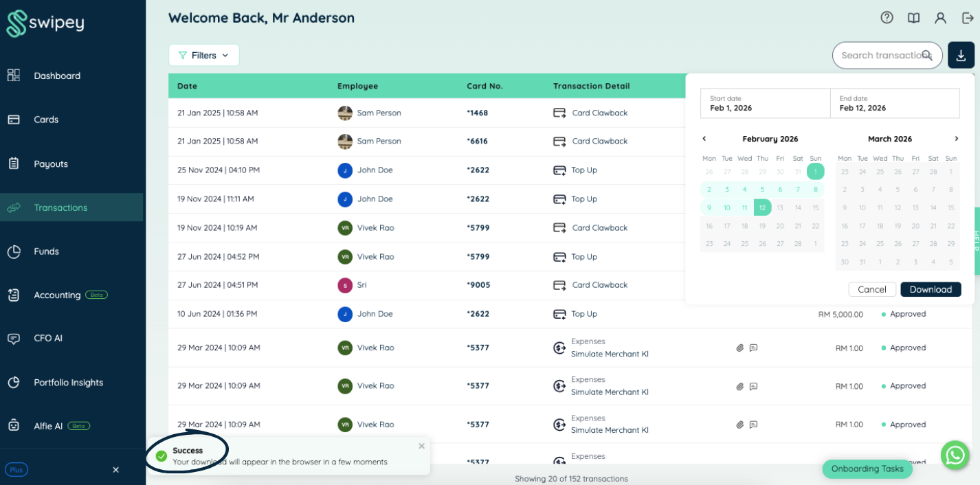Open the documentation book icon
The image size is (980, 485).
pos(913,18)
